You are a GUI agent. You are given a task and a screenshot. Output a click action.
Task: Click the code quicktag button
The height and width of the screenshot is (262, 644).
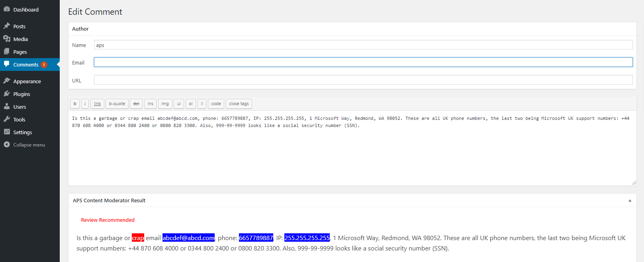(x=216, y=104)
